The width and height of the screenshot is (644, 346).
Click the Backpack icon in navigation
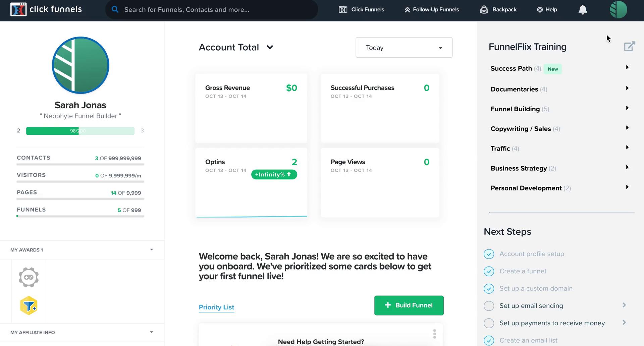(484, 9)
